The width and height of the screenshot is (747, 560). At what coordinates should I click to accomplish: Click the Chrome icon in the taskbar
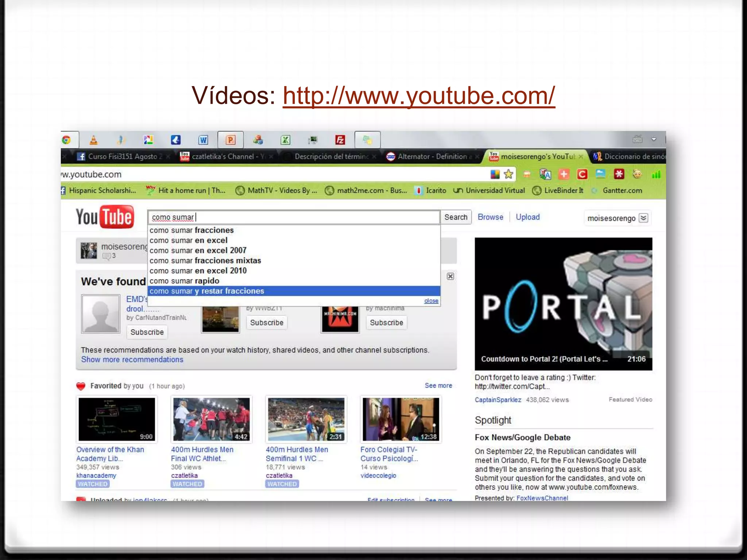coord(66,140)
